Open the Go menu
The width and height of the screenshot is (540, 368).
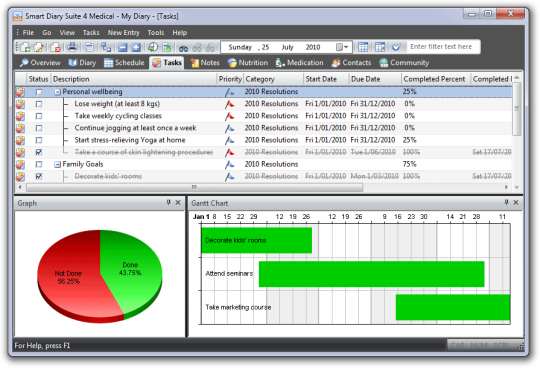47,33
